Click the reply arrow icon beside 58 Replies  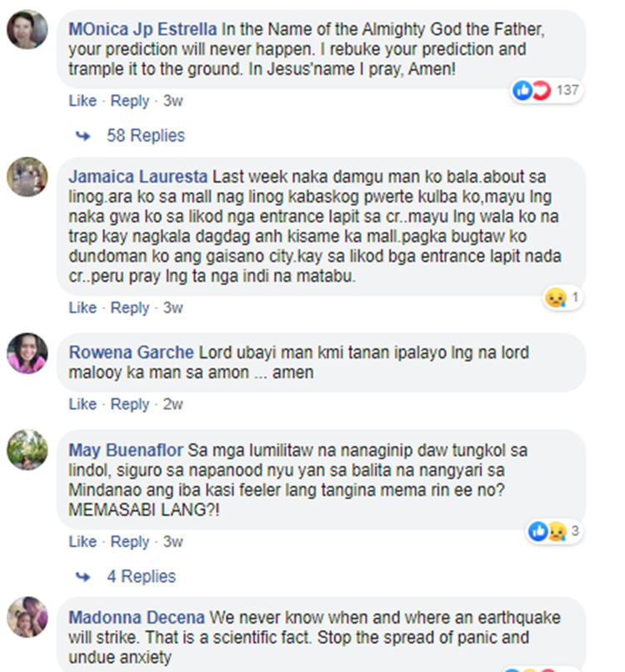click(83, 136)
